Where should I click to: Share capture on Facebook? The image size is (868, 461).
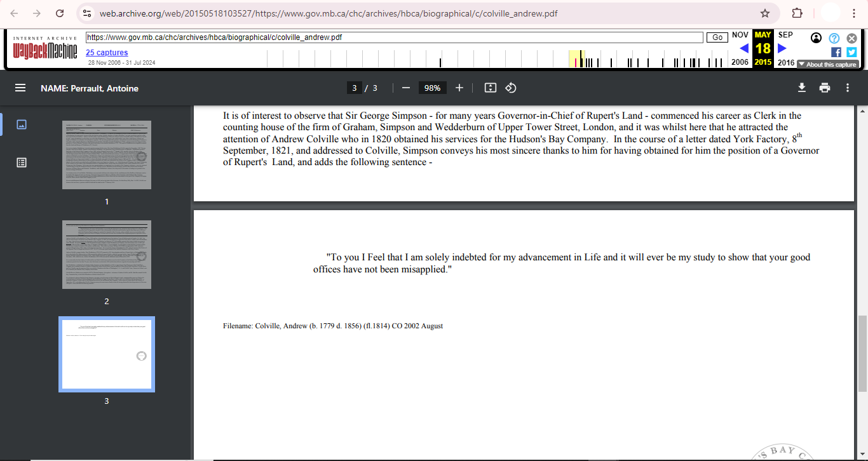[836, 52]
